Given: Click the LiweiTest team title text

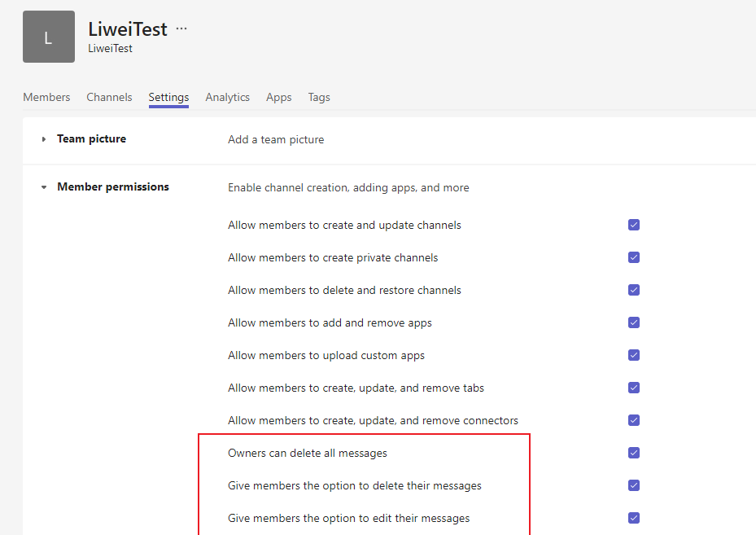Looking at the screenshot, I should (128, 29).
